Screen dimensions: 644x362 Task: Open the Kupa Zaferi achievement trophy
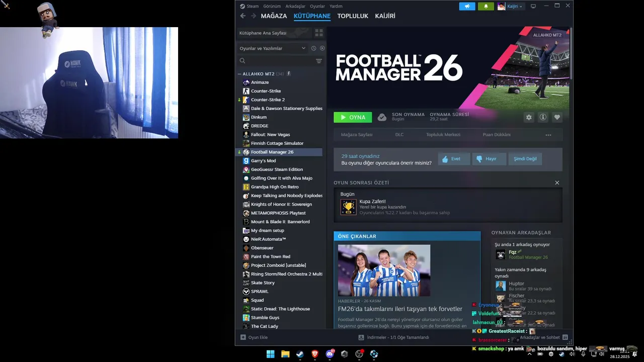(348, 207)
